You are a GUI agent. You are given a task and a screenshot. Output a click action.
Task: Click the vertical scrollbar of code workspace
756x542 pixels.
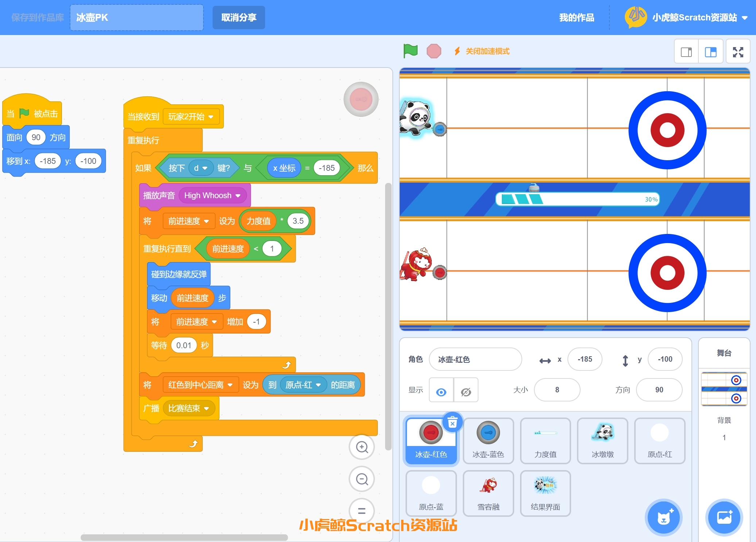point(388,316)
